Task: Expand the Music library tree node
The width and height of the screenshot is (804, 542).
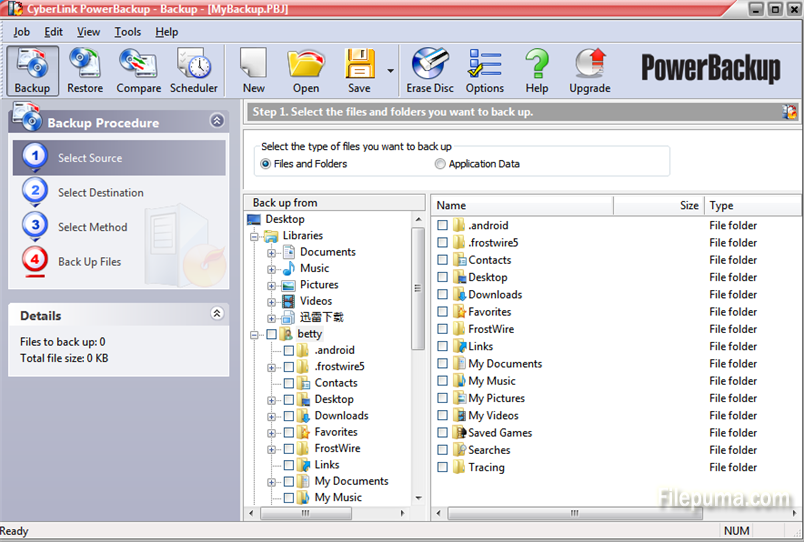Action: pyautogui.click(x=272, y=269)
